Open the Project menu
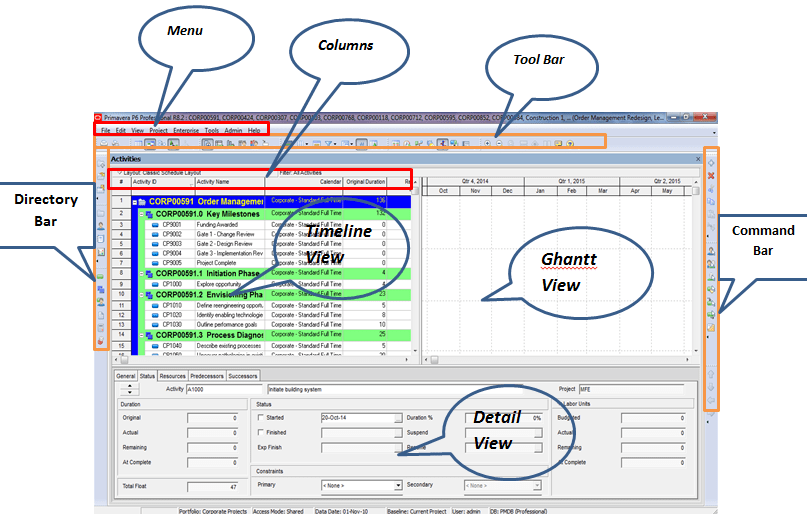The width and height of the screenshot is (807, 514). [x=159, y=131]
